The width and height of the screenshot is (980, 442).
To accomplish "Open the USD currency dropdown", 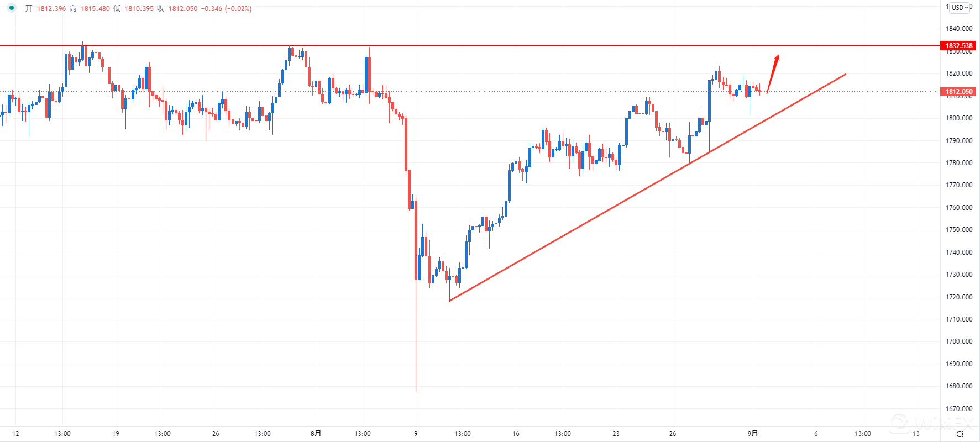I will (x=960, y=8).
